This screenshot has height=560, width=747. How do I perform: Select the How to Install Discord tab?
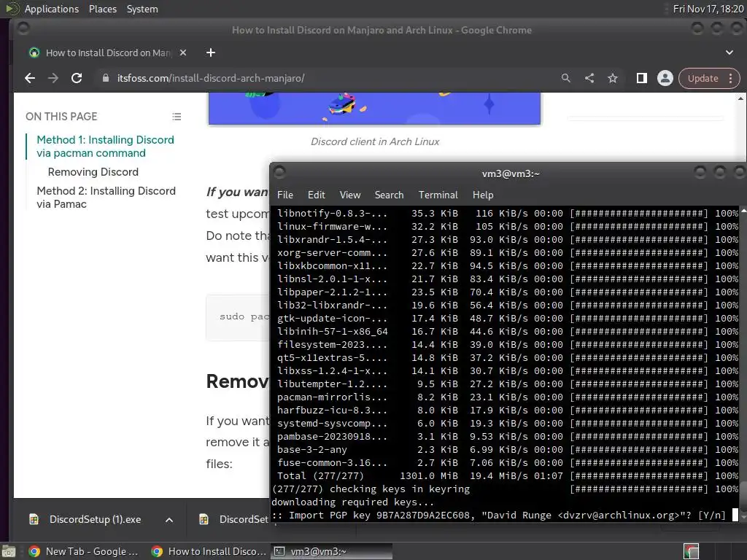point(107,52)
